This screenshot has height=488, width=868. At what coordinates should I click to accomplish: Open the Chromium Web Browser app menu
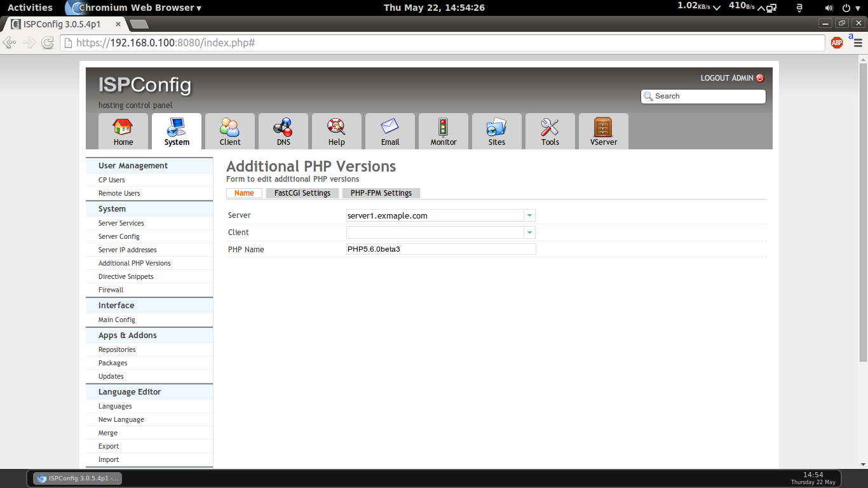(x=133, y=8)
